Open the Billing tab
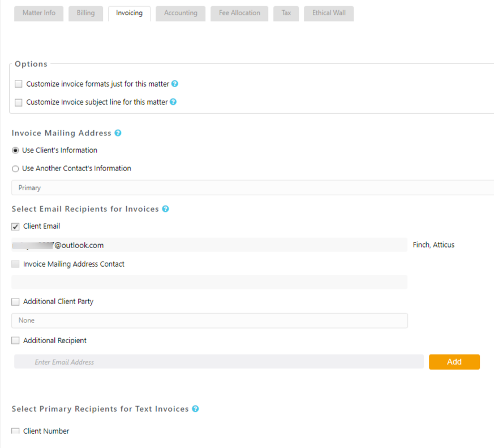 click(85, 13)
